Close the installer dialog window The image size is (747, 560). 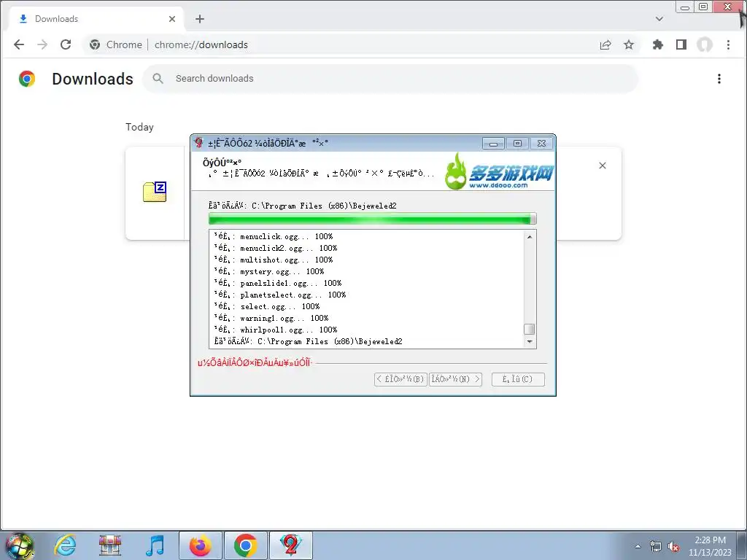[542, 144]
